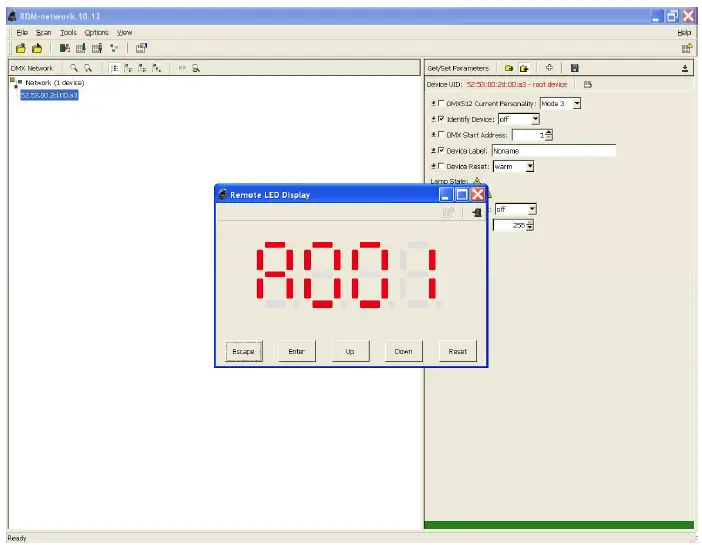Open the Identify Device off dropdown
The width and height of the screenshot is (702, 545).
pyautogui.click(x=535, y=119)
